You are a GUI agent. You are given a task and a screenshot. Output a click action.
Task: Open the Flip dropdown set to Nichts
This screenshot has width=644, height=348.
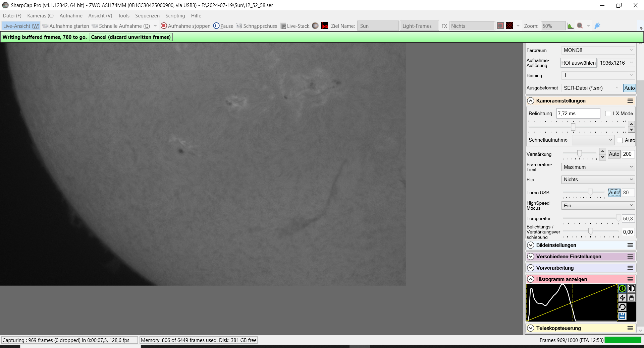click(598, 180)
